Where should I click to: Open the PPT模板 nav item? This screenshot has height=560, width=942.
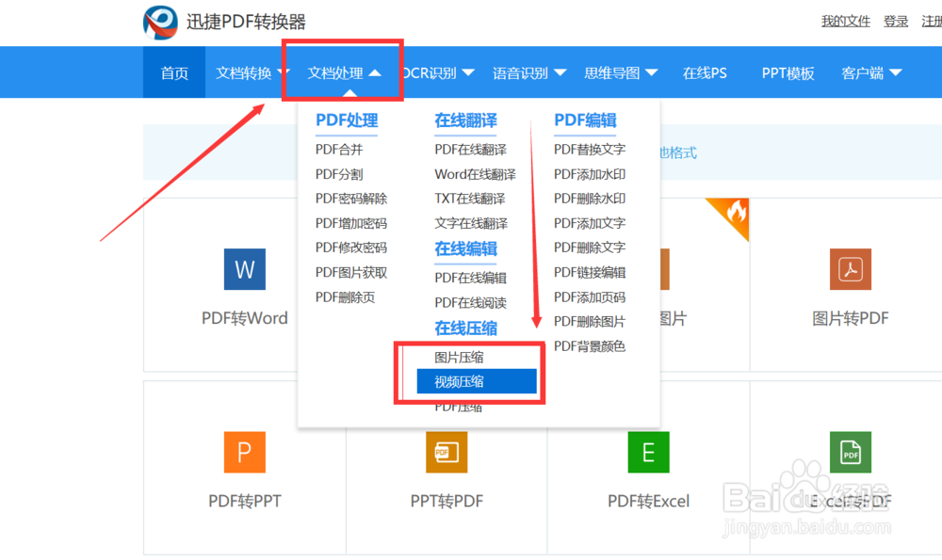(788, 73)
